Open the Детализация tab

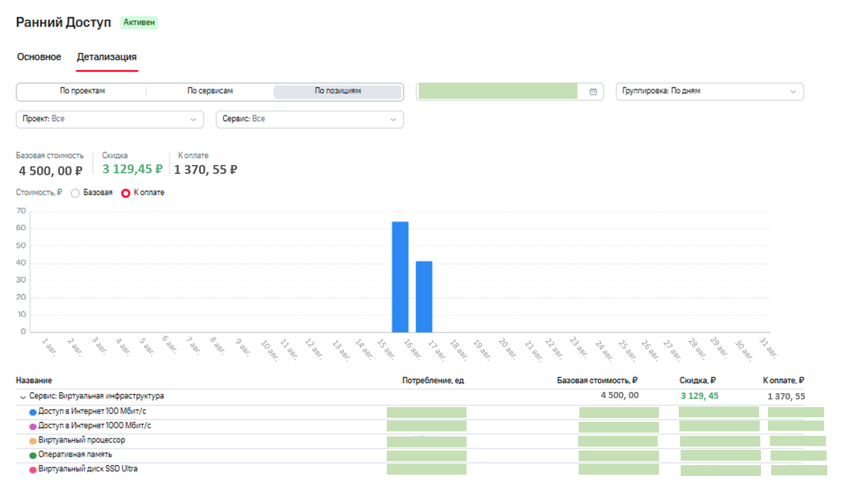(106, 57)
